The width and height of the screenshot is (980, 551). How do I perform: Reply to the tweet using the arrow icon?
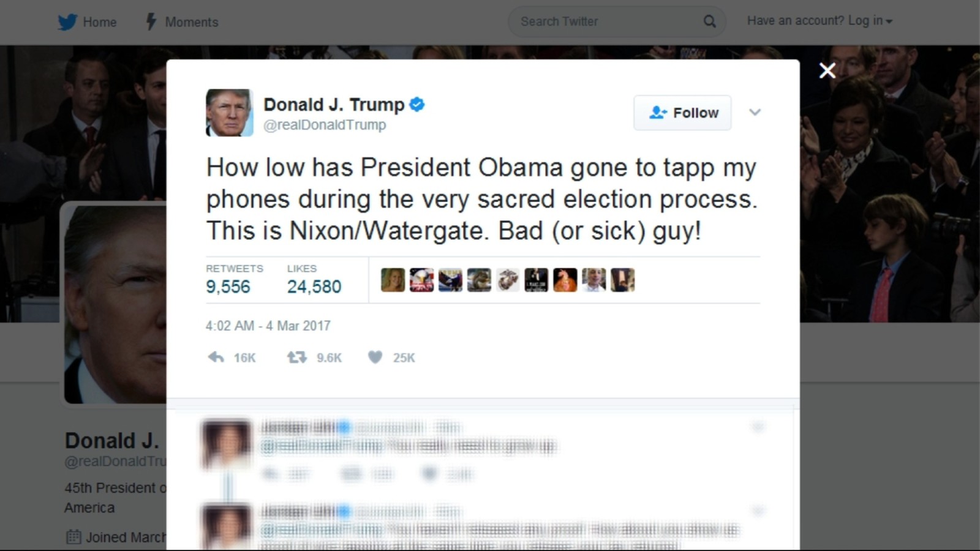click(216, 357)
